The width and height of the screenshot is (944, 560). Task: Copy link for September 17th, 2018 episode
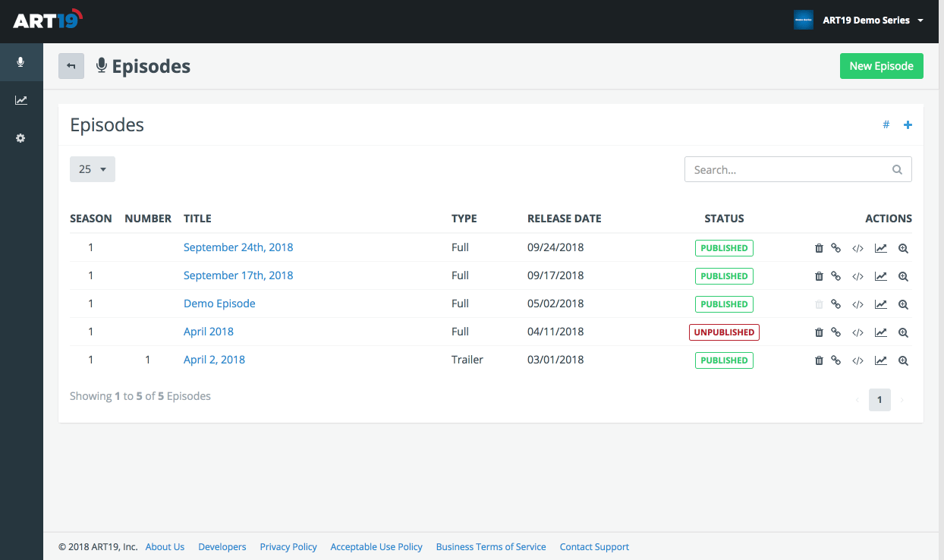835,276
